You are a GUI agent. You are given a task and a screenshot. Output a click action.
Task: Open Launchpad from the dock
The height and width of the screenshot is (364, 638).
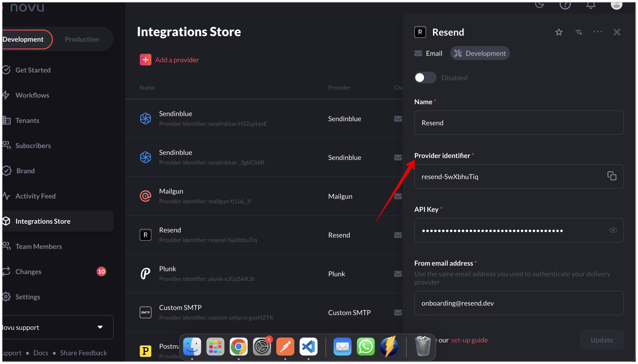pyautogui.click(x=215, y=347)
